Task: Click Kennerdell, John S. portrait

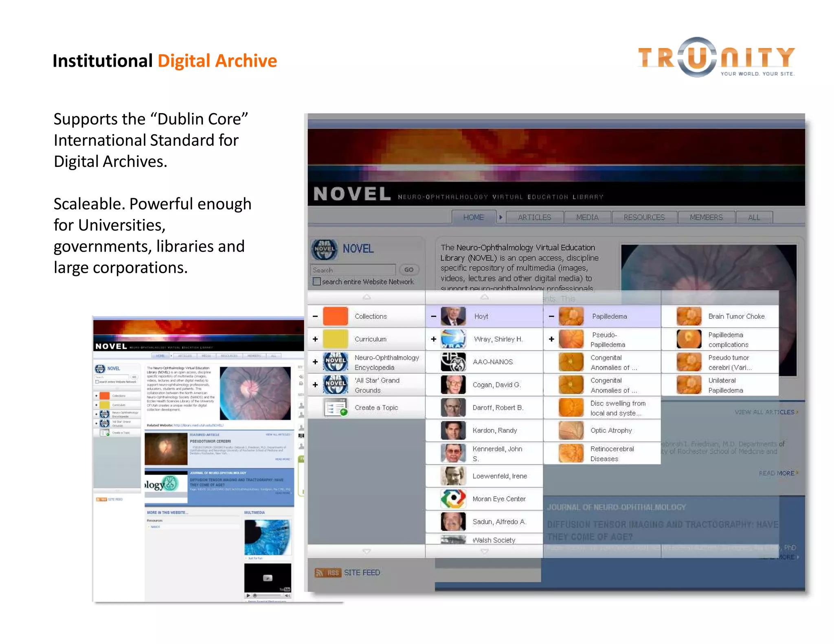Action: point(453,453)
